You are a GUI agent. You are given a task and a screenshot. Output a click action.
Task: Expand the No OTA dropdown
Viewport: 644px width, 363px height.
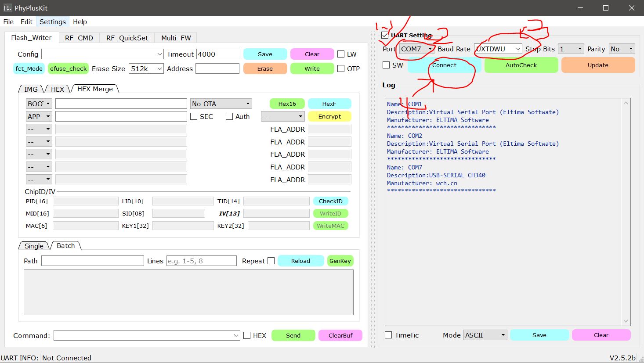pyautogui.click(x=221, y=104)
